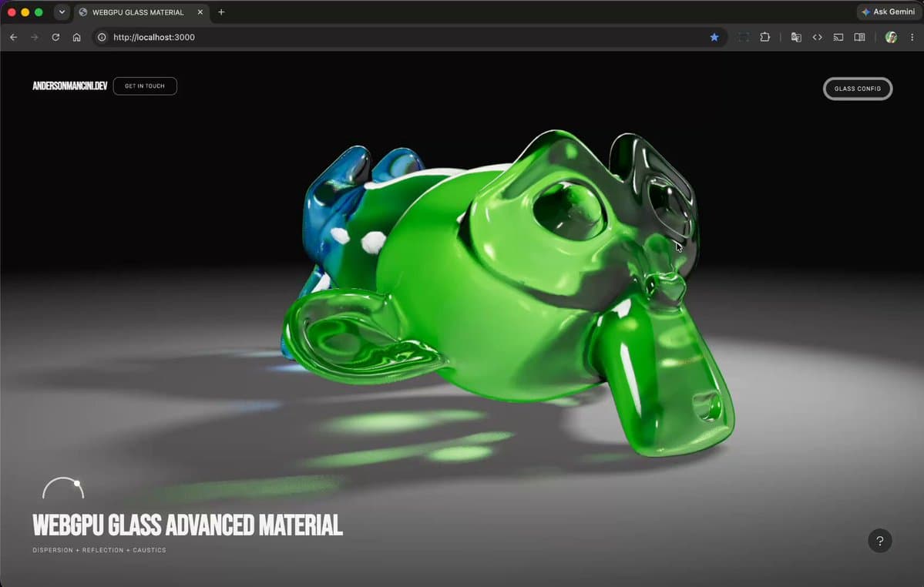Open the Chrome three-dot menu
This screenshot has height=587, width=924.
coord(912,37)
